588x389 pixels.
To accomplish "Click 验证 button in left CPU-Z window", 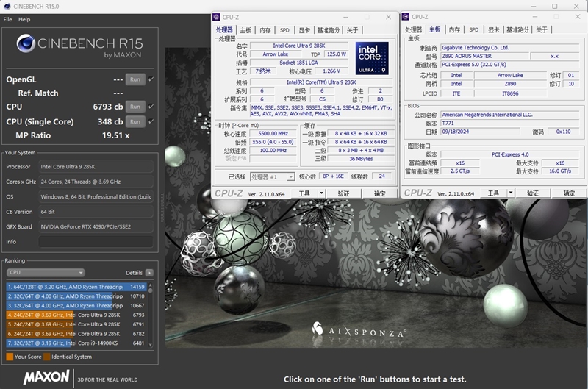I will (x=343, y=193).
